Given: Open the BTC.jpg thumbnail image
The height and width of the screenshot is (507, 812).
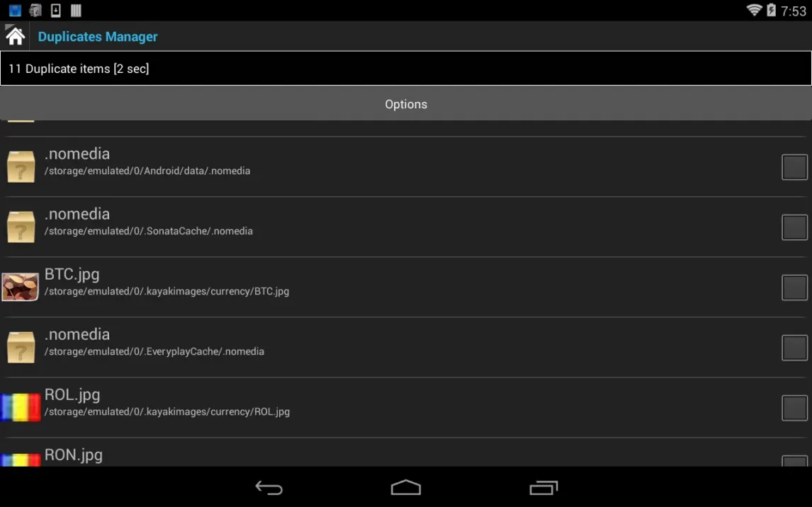Looking at the screenshot, I should click(x=21, y=287).
